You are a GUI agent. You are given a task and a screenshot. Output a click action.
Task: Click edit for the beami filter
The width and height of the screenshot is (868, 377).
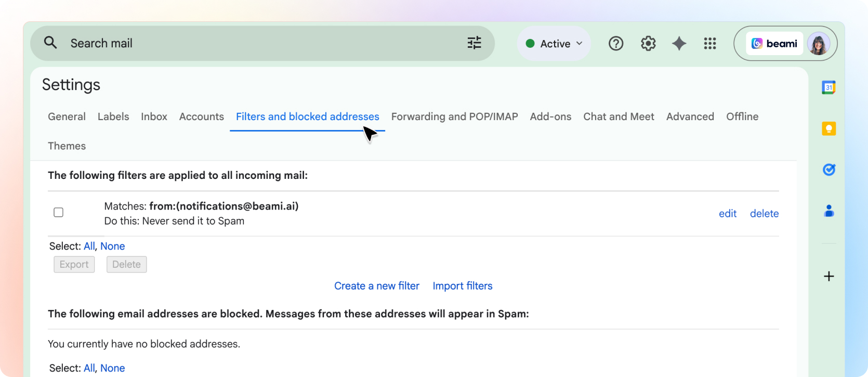727,214
